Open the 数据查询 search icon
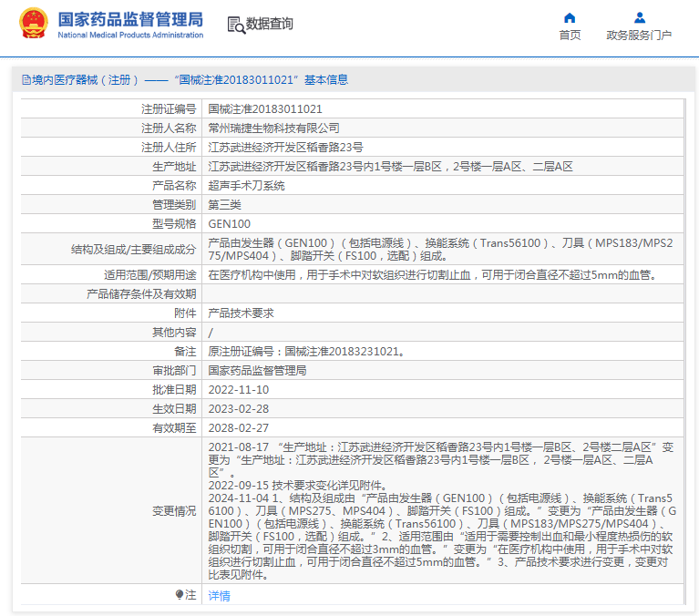Viewport: 699px width, 616px height. pyautogui.click(x=236, y=25)
